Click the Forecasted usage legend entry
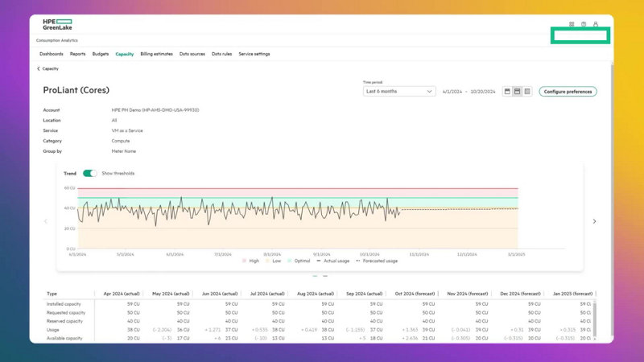Image resolution: width=644 pixels, height=362 pixels. pyautogui.click(x=377, y=261)
